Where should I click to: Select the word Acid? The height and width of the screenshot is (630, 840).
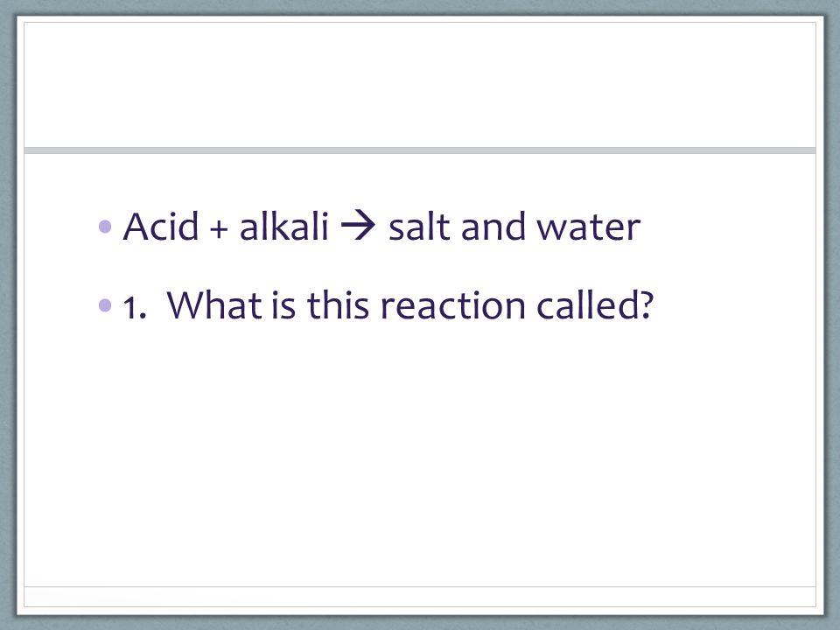click(x=161, y=226)
